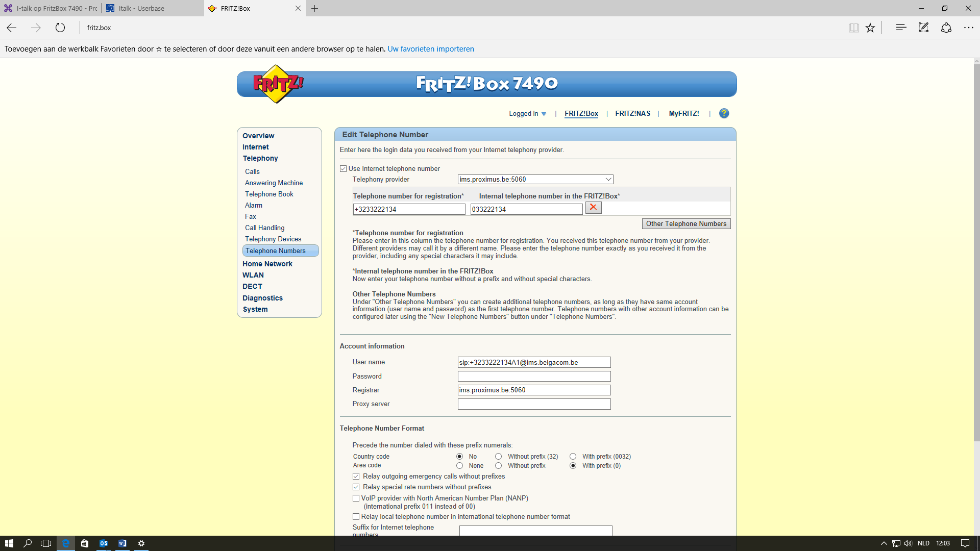Open browser More actions ellipsis menu

coord(968,28)
